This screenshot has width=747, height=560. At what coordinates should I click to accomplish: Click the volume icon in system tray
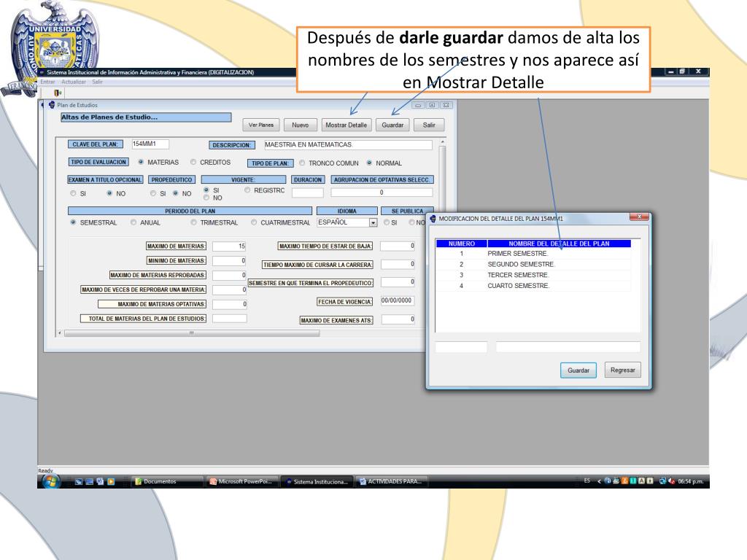tap(671, 481)
